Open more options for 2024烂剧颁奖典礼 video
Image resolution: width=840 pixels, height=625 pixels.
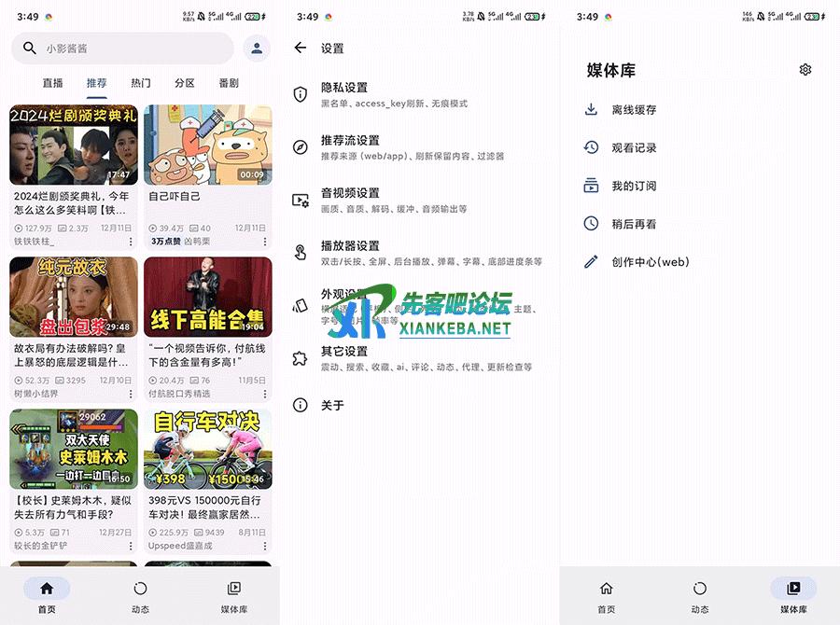[x=132, y=242]
